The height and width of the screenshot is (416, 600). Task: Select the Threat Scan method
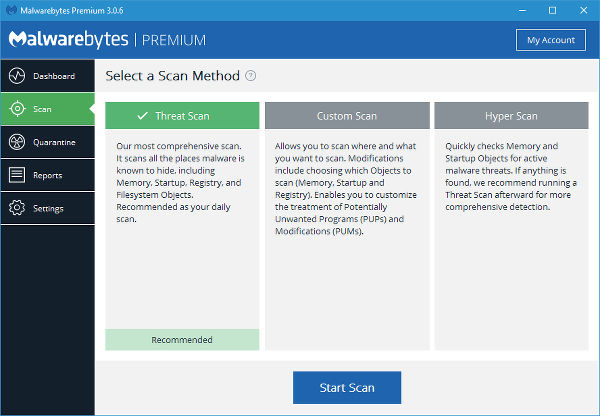182,116
